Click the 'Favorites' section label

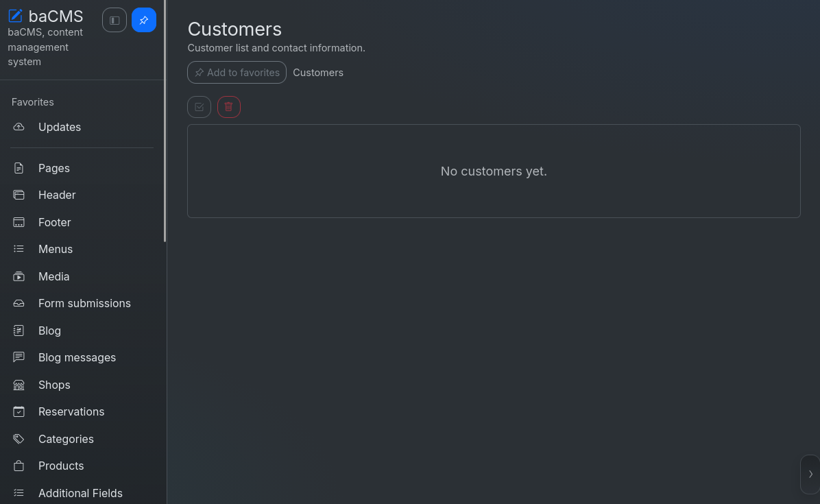[32, 102]
